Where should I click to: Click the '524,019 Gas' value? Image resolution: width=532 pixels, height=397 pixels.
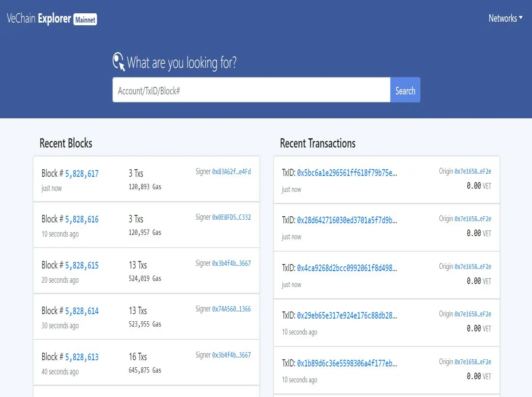(x=145, y=279)
